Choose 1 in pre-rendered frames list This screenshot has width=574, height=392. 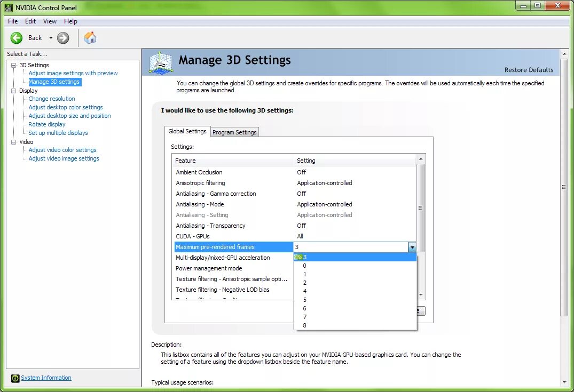(x=355, y=274)
